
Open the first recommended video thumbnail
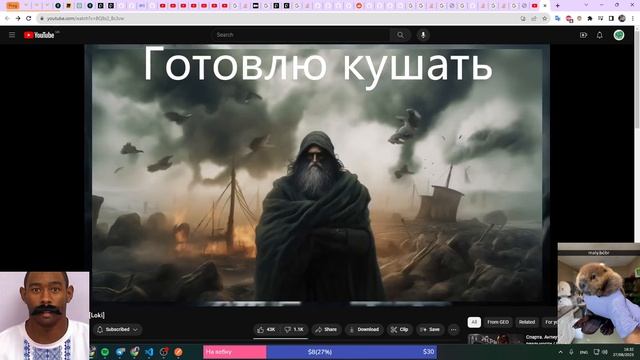point(495,339)
